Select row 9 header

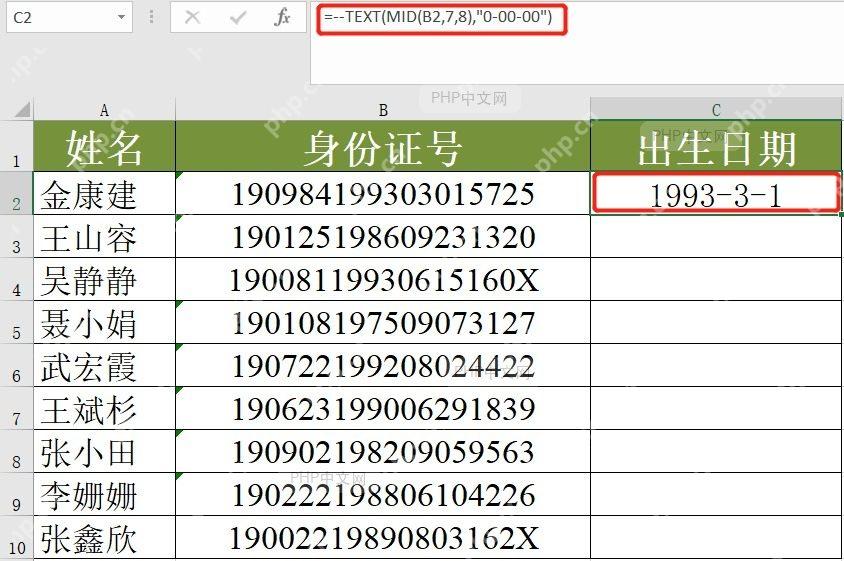[17, 494]
